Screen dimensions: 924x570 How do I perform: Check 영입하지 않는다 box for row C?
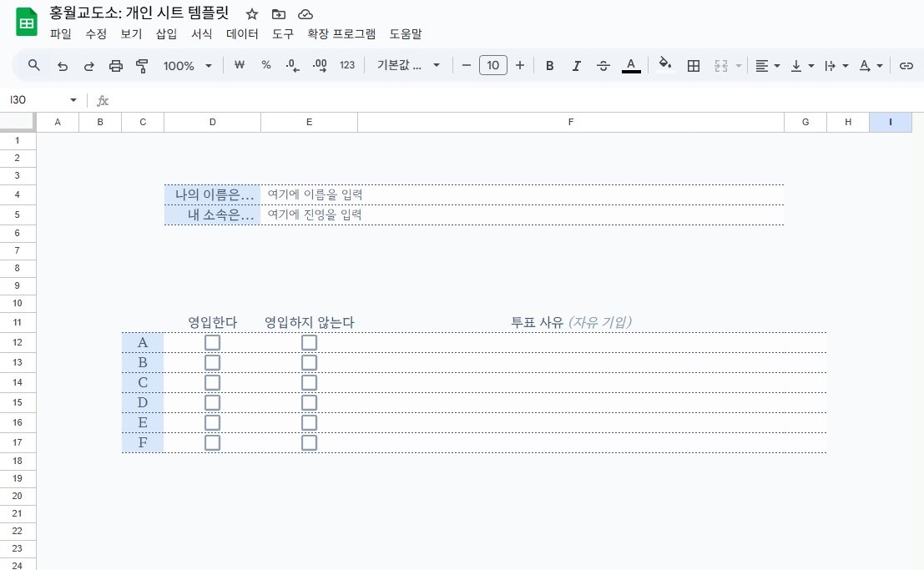click(x=309, y=382)
